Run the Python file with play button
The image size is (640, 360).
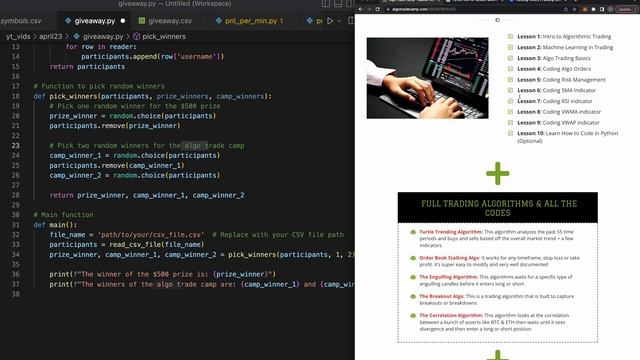pos(330,20)
